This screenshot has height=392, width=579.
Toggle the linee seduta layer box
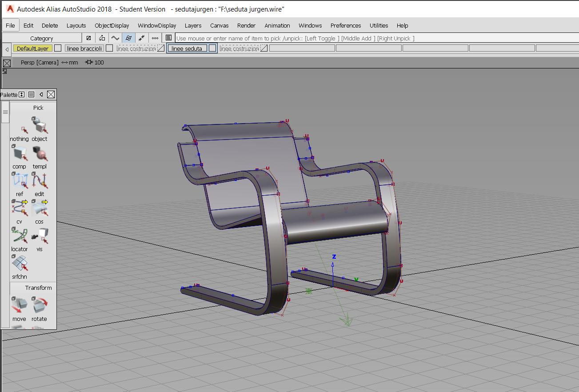click(212, 48)
